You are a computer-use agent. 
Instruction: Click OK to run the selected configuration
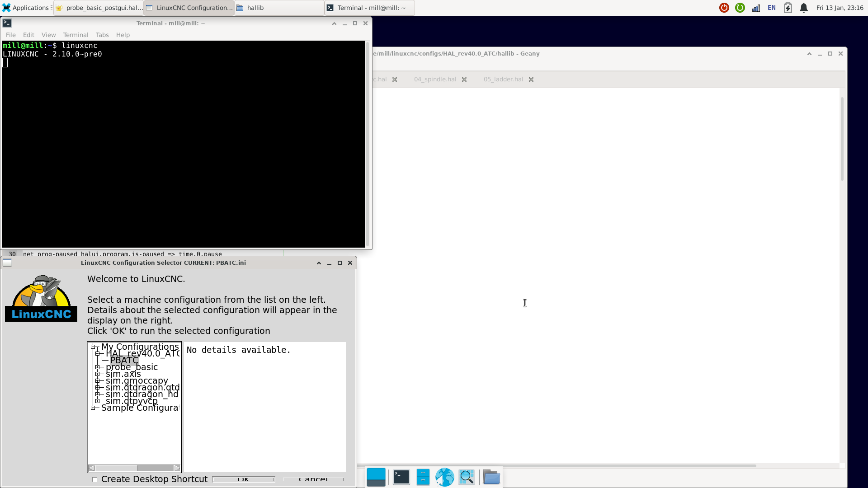tap(243, 479)
